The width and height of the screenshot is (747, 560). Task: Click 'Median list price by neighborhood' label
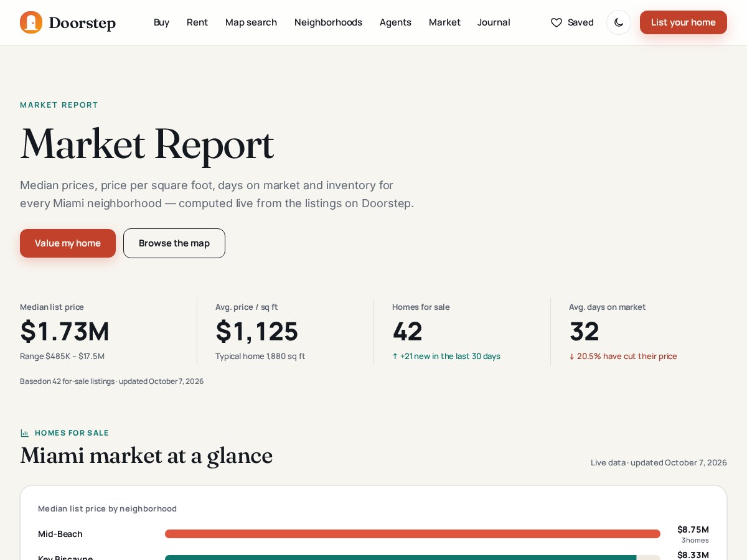click(x=107, y=508)
